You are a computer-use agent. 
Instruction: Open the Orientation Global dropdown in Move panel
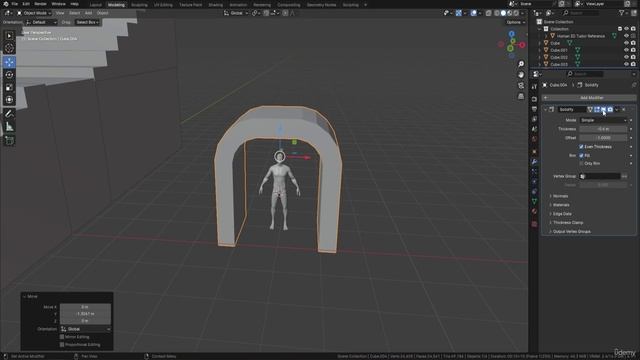[85, 329]
